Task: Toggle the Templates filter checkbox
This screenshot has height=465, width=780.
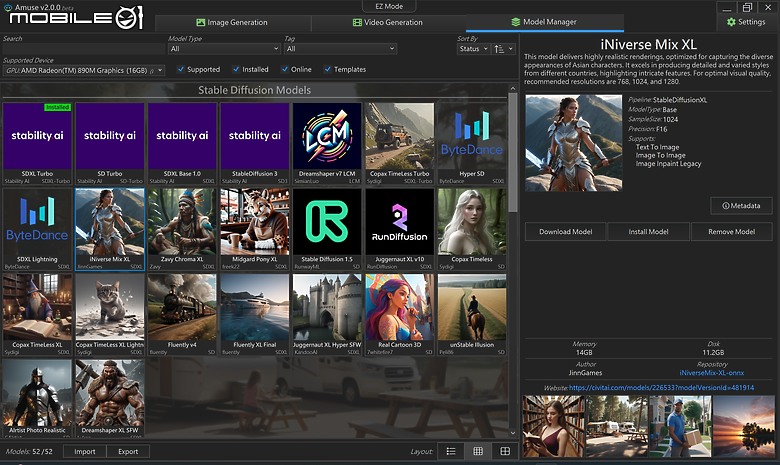Action: [x=327, y=70]
